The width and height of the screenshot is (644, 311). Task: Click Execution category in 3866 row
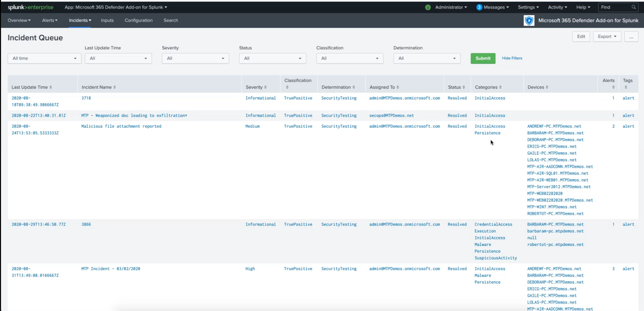pos(485,231)
